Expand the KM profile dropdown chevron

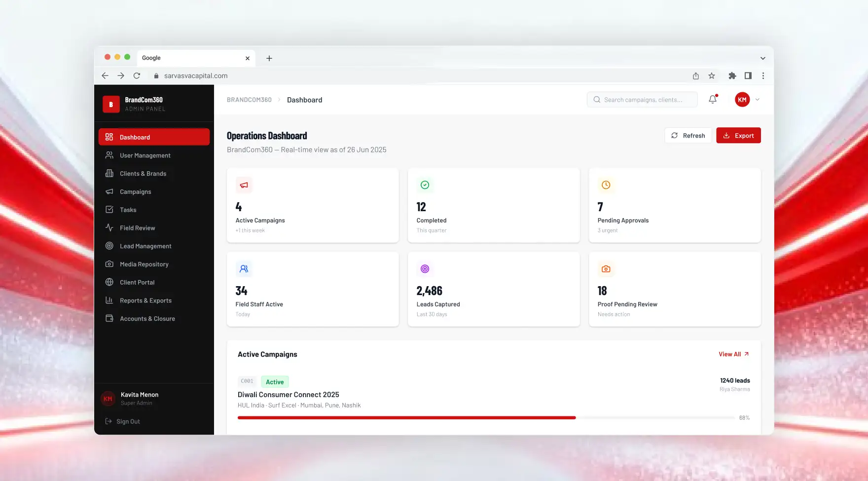[x=757, y=100]
